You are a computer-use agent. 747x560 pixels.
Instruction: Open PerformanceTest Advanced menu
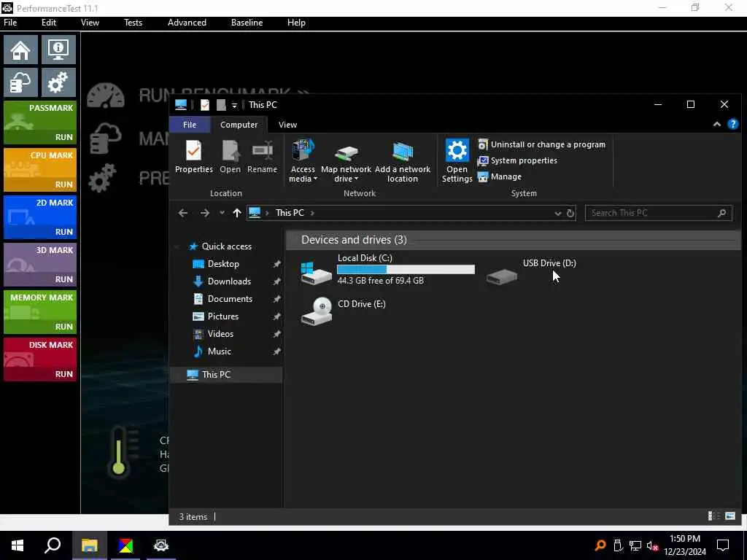[x=187, y=23]
